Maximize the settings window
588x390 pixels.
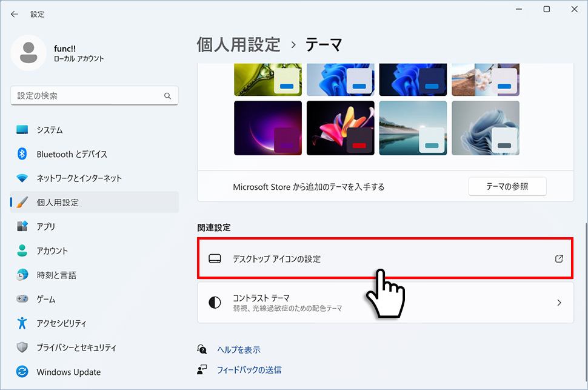pyautogui.click(x=547, y=9)
